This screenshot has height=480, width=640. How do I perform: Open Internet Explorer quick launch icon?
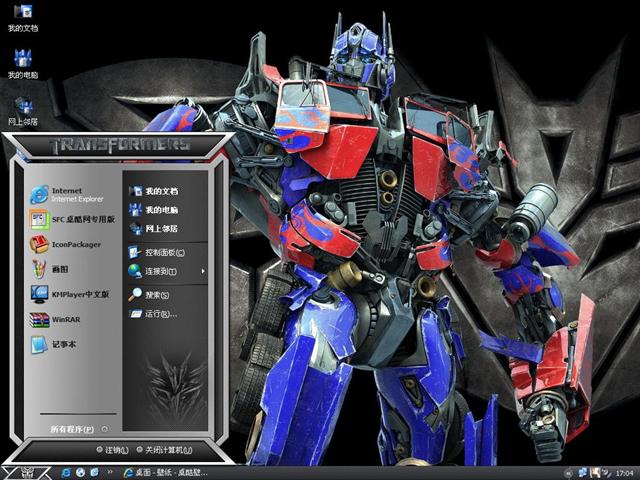point(65,473)
